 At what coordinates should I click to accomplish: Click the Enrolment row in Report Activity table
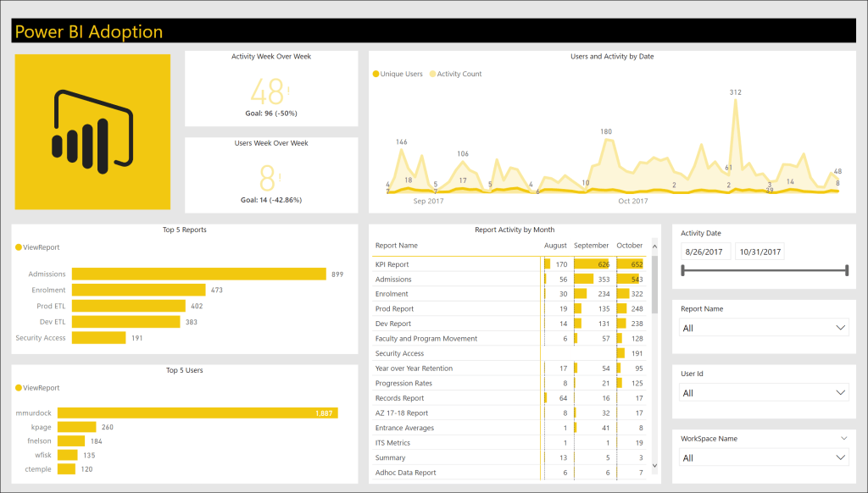[509, 294]
